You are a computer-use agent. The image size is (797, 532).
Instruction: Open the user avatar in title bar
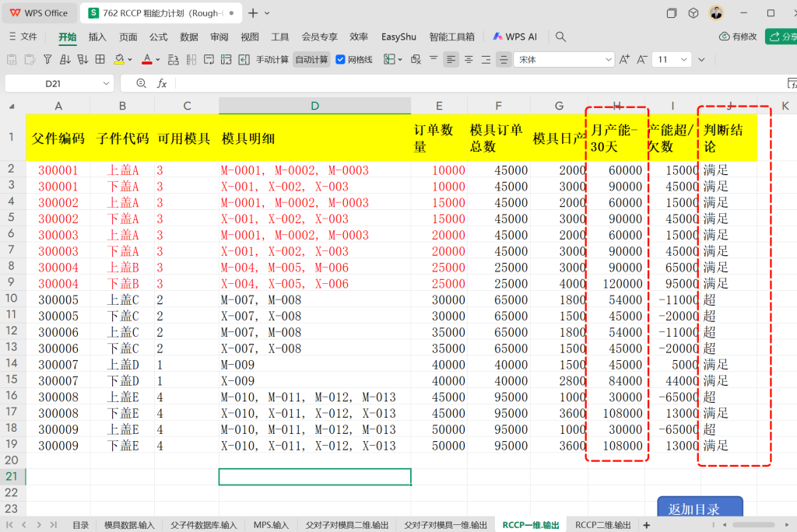coord(716,12)
